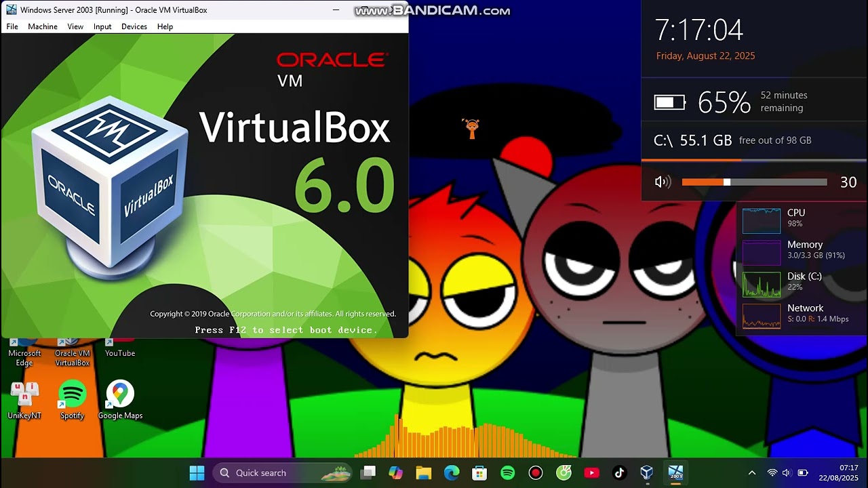Open the Windows Start menu
The height and width of the screenshot is (488, 868).
click(197, 473)
